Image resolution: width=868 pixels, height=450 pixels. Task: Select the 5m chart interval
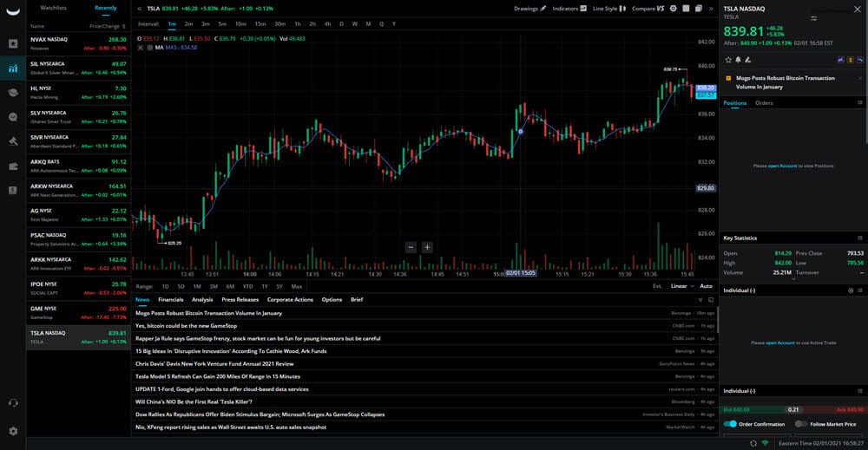click(222, 23)
